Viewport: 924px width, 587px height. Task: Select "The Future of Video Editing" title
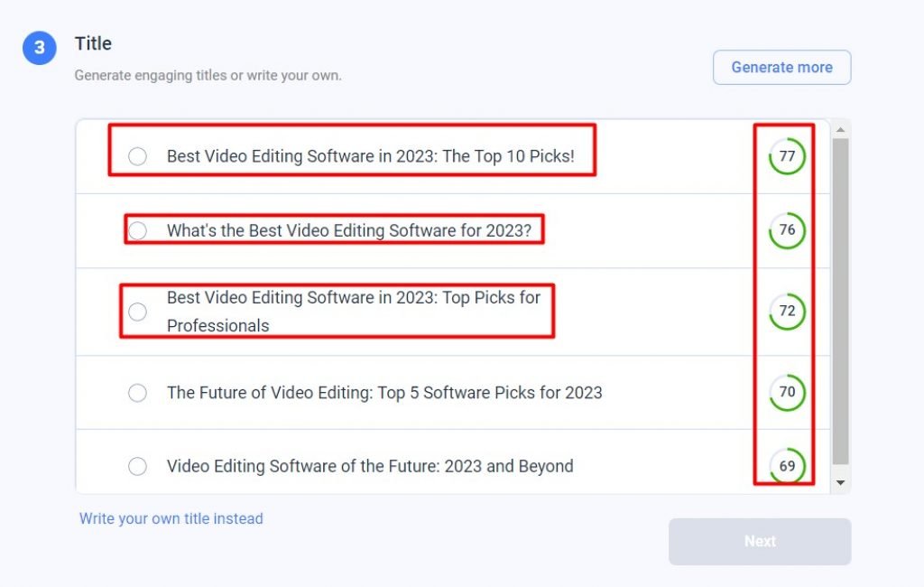pos(137,393)
